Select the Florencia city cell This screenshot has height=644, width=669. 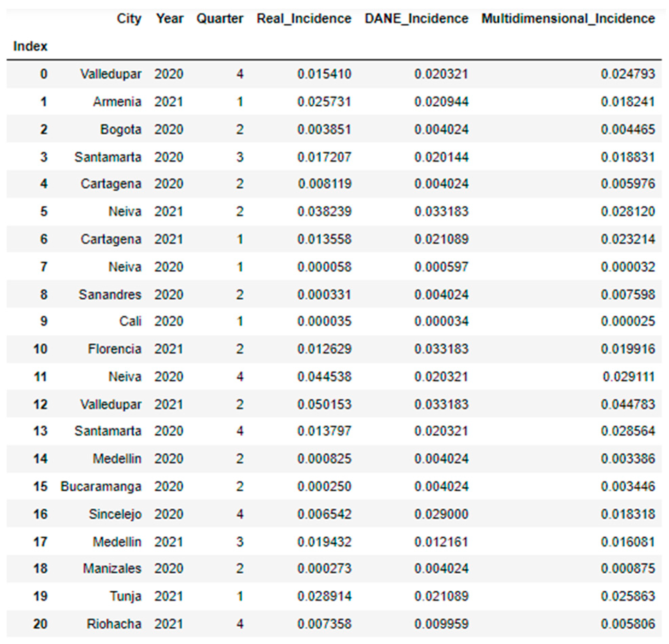coord(114,349)
